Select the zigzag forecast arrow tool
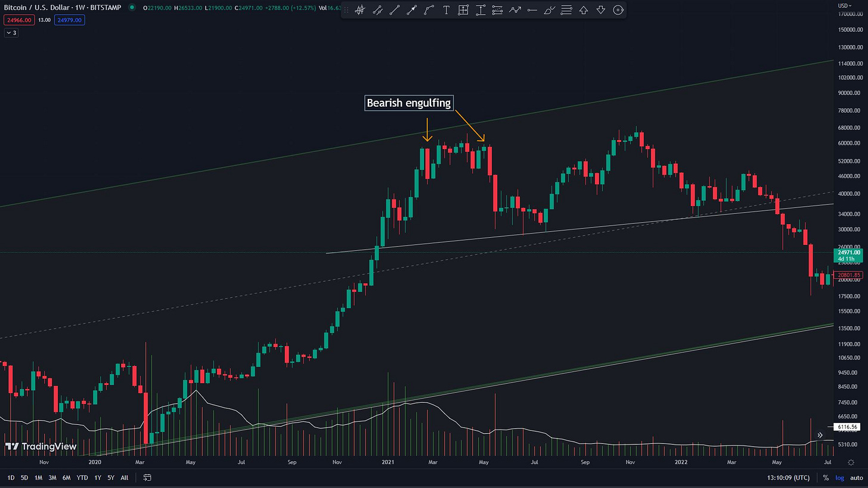 tap(515, 10)
